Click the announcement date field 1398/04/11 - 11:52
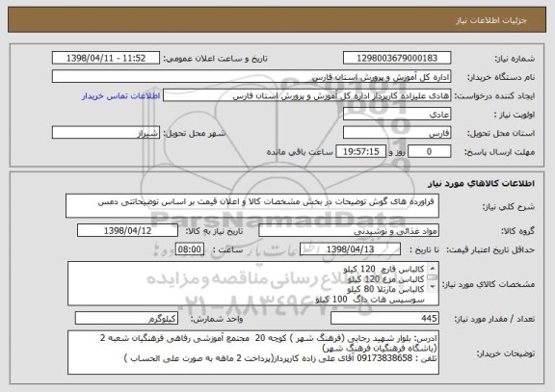Viewport: 555px width, 392px height. (x=106, y=58)
